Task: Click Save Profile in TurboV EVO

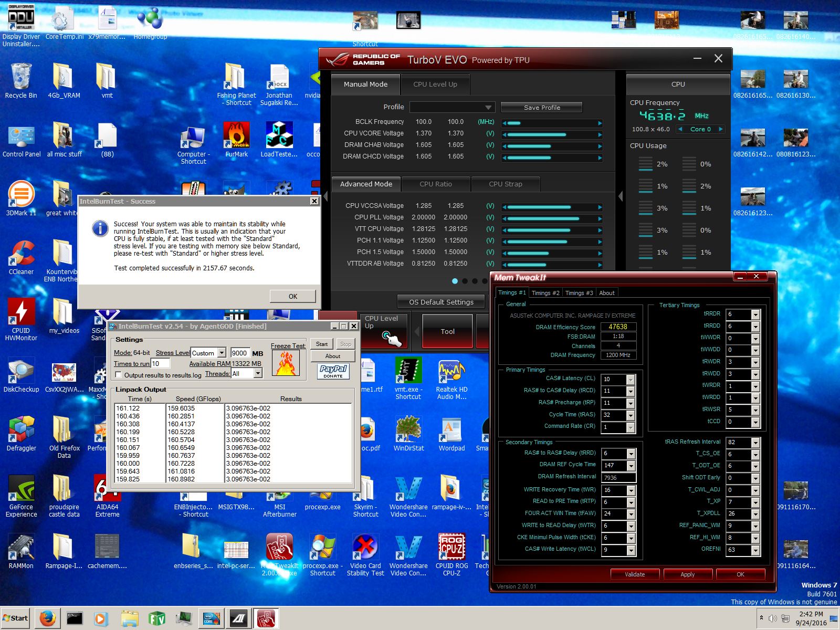Action: [542, 108]
